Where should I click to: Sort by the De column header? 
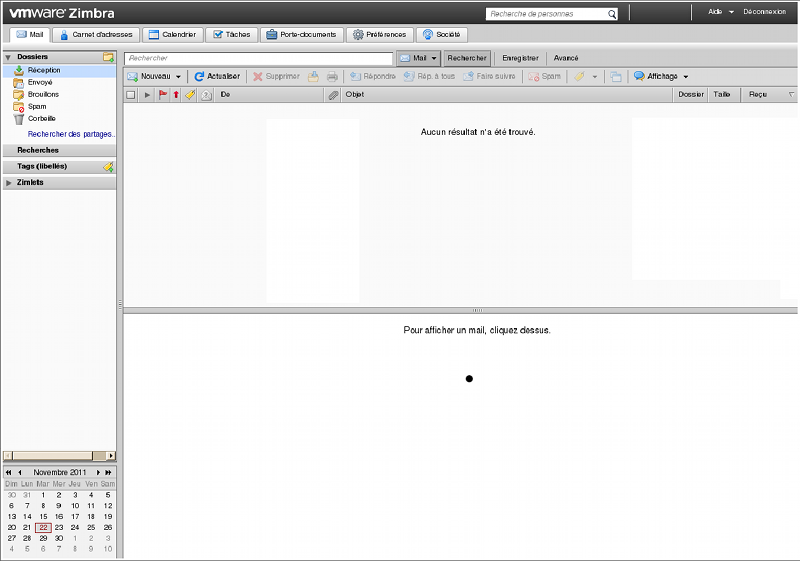coord(270,95)
